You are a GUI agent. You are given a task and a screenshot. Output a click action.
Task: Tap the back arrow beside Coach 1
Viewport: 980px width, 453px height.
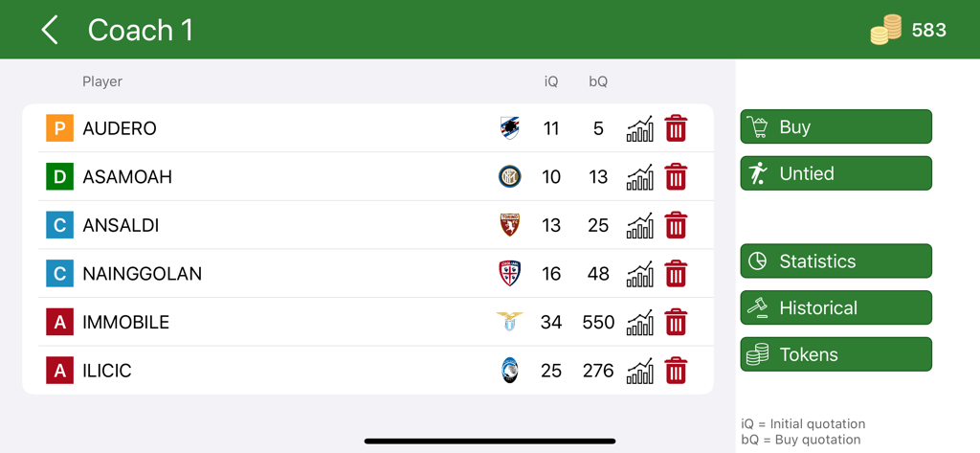(x=50, y=30)
